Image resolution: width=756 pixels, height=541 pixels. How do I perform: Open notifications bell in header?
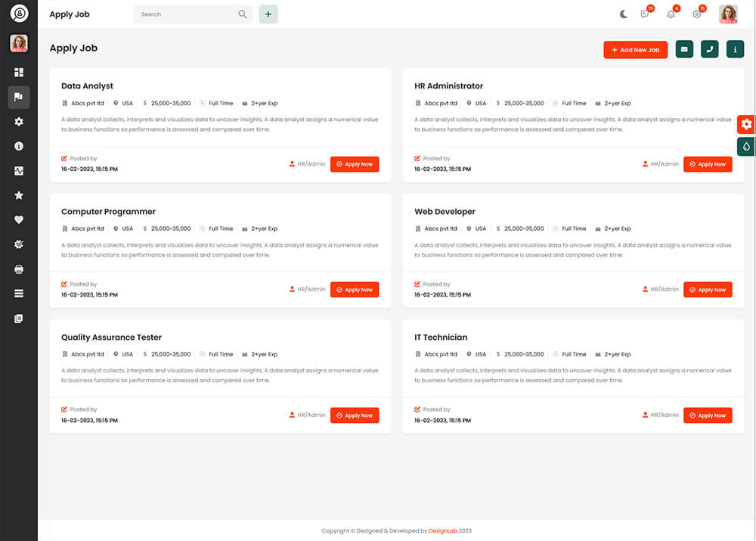coord(671,14)
